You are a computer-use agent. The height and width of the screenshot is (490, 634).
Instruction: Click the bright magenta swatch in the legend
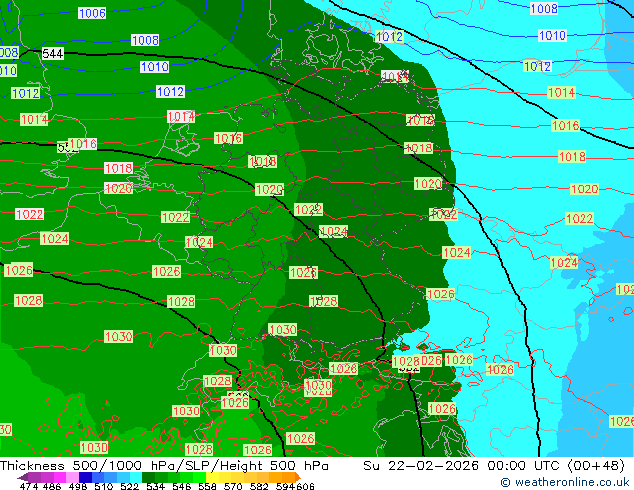point(59,477)
